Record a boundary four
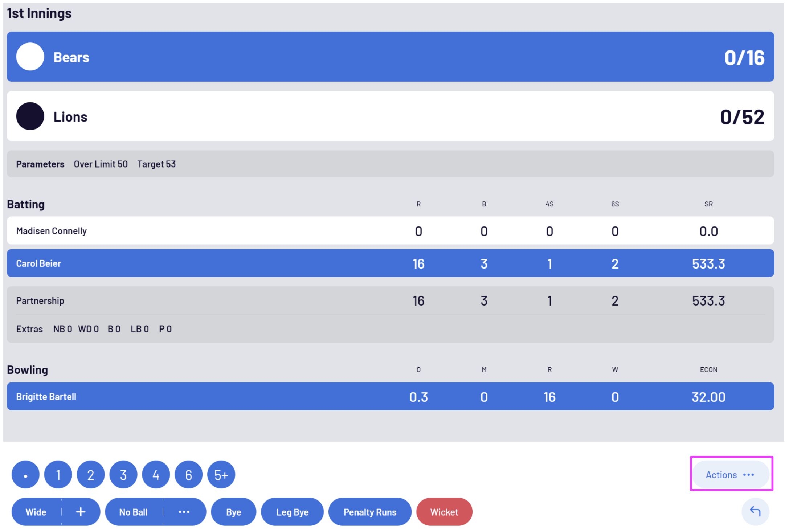 (x=156, y=474)
